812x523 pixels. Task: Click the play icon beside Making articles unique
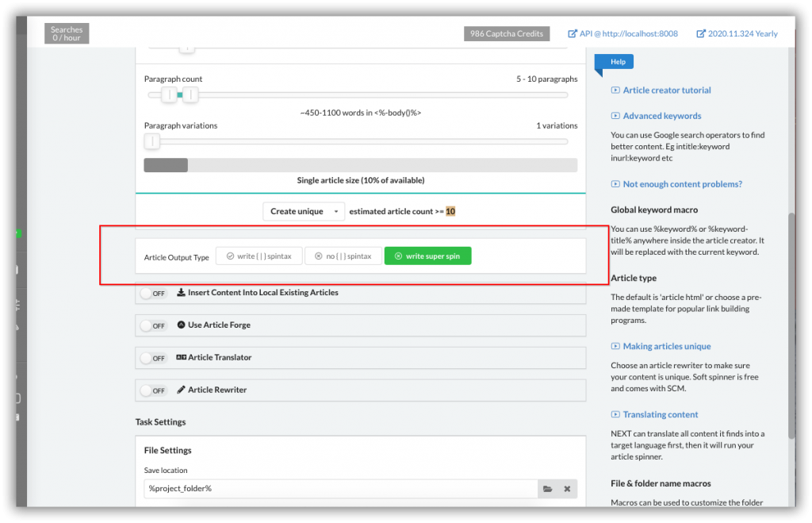615,346
